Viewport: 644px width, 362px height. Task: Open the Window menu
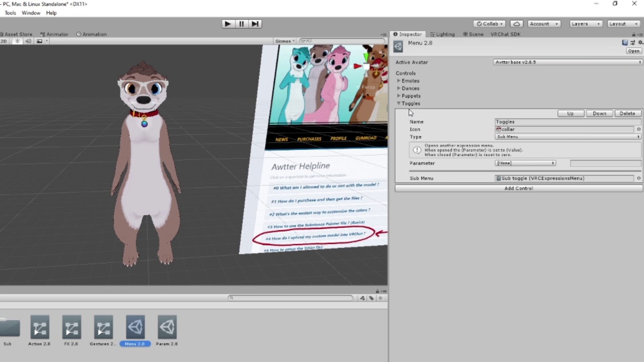click(x=31, y=13)
